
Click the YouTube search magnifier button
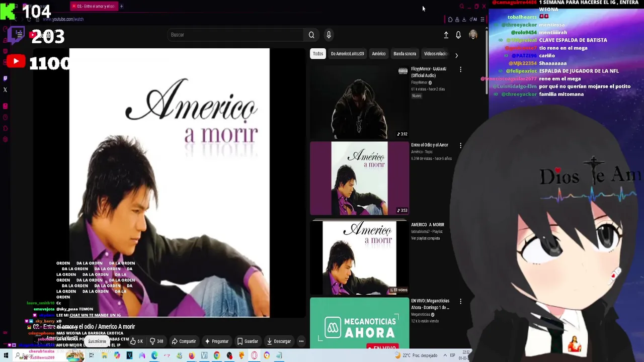coord(311,35)
